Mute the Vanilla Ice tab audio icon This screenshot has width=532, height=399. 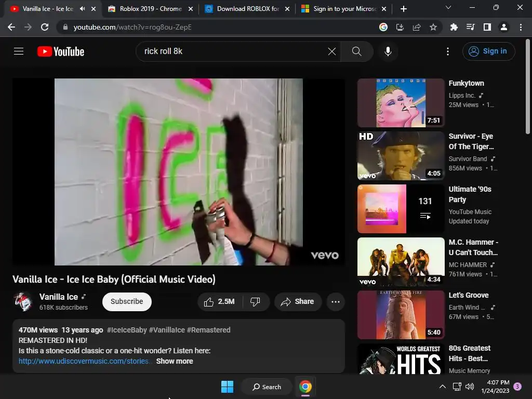point(82,9)
